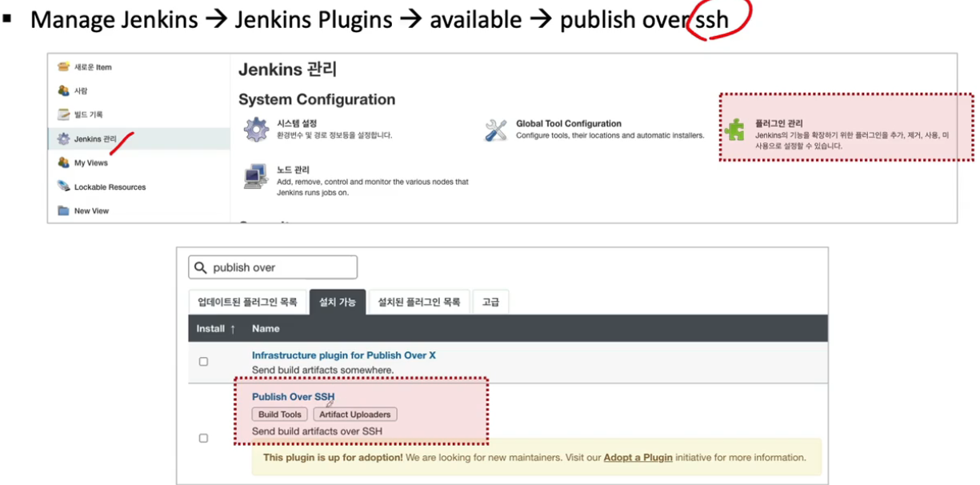Click the 플러그인 관리 puzzle piece icon
The image size is (980, 485).
tap(734, 129)
